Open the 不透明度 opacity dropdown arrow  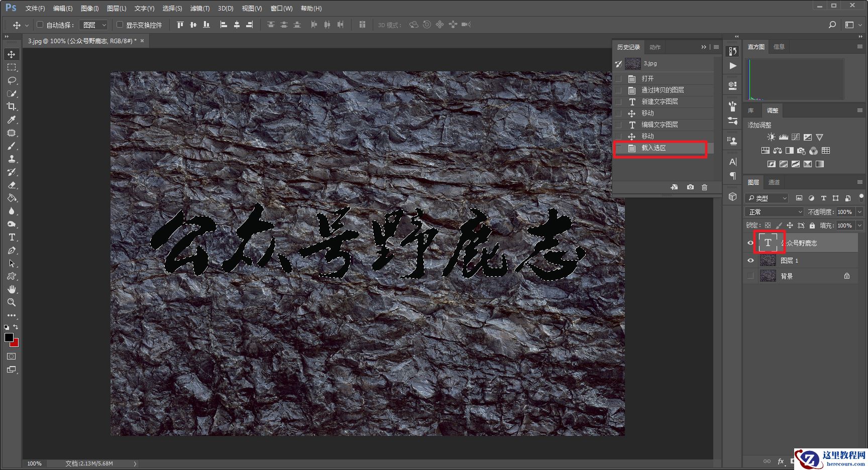point(859,212)
